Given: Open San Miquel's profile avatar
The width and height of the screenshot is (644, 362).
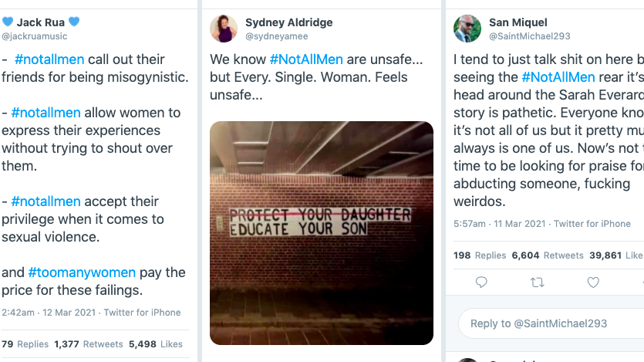Looking at the screenshot, I should [467, 28].
